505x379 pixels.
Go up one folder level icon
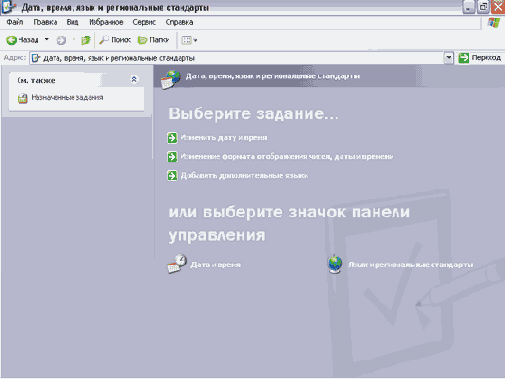(x=86, y=40)
